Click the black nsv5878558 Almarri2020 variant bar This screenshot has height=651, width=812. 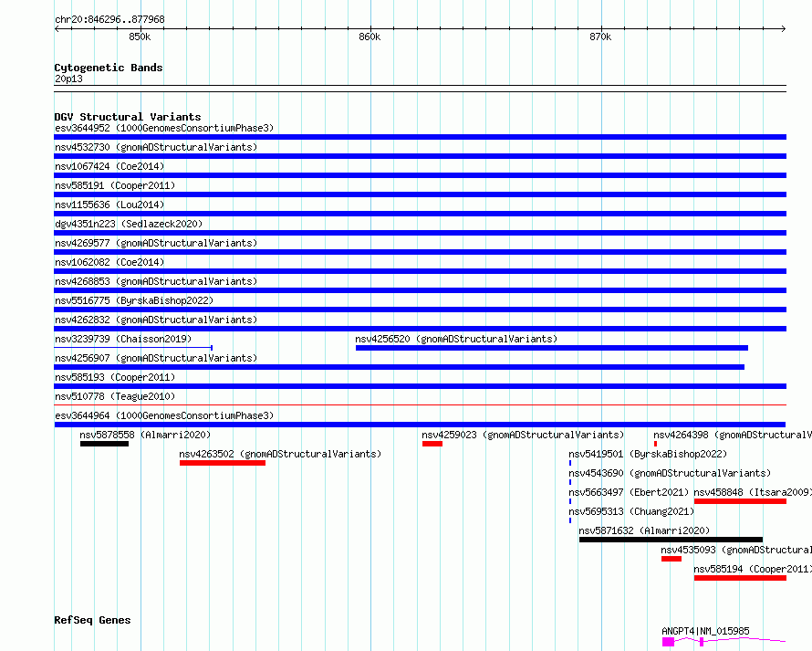(104, 444)
